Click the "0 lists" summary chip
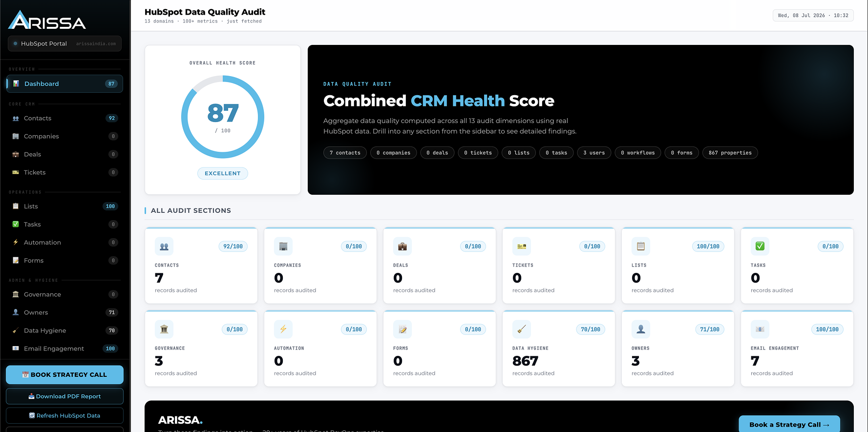Screen dimensions: 868x432 (x=519, y=153)
